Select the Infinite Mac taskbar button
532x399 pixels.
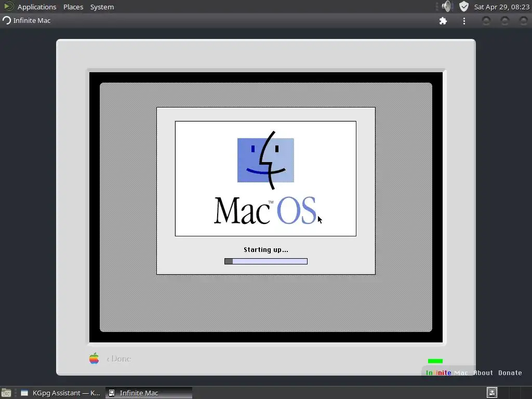click(x=149, y=393)
